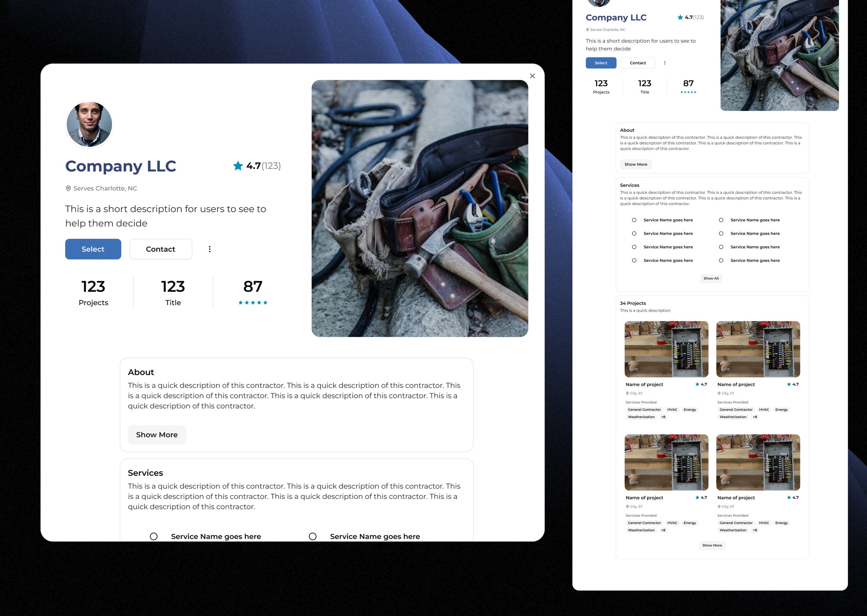Select the right Service Name radio button in the modal
Image resolution: width=867 pixels, height=616 pixels.
click(312, 536)
